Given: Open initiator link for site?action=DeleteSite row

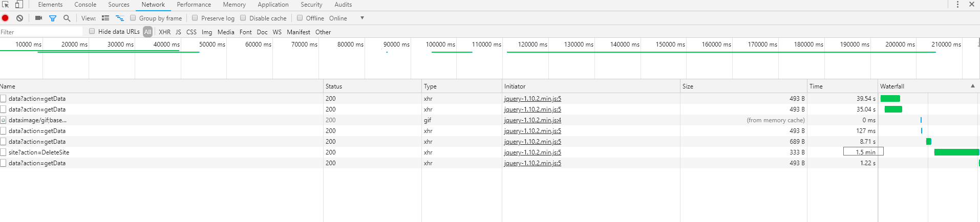Looking at the screenshot, I should click(532, 152).
